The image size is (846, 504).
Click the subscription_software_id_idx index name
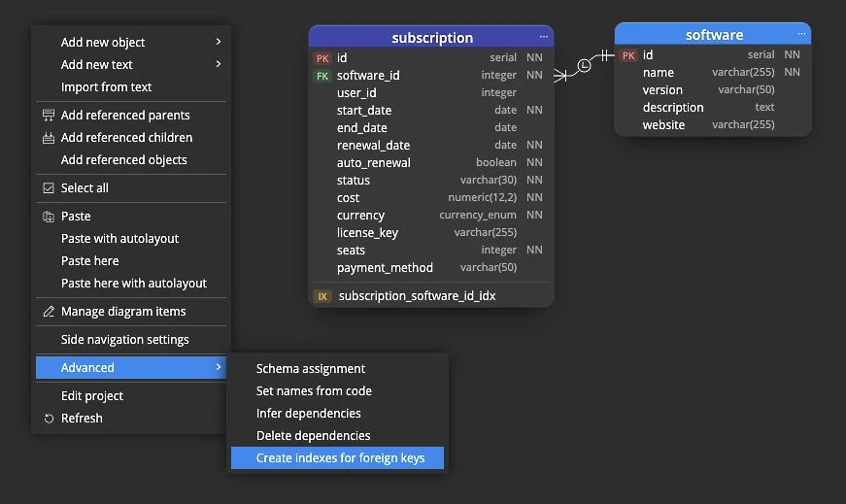click(x=417, y=296)
